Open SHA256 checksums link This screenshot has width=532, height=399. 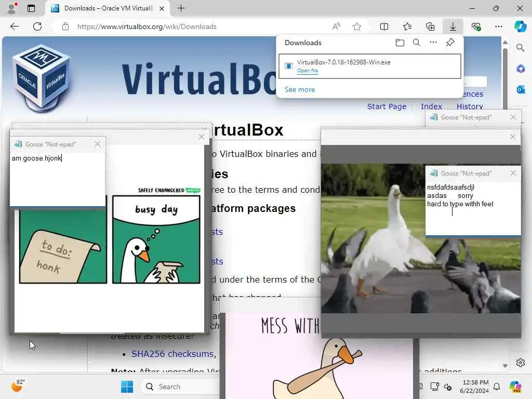[172, 354]
